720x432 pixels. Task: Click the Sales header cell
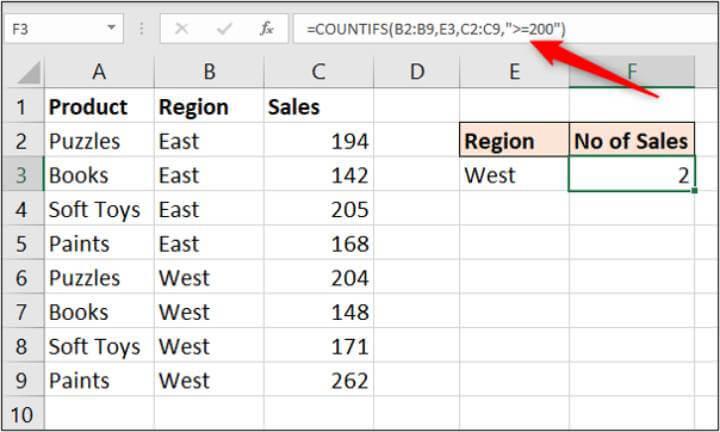pyautogui.click(x=317, y=107)
